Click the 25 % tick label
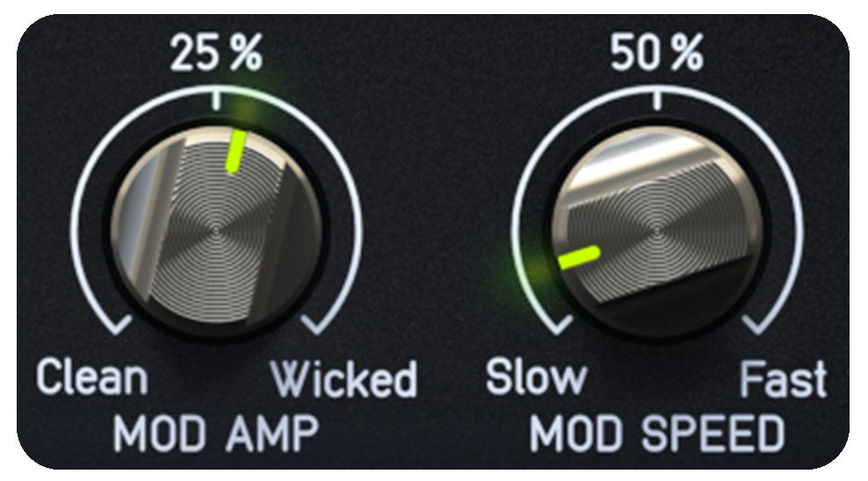Screen dimensions: 868x481 pyautogui.click(x=216, y=53)
